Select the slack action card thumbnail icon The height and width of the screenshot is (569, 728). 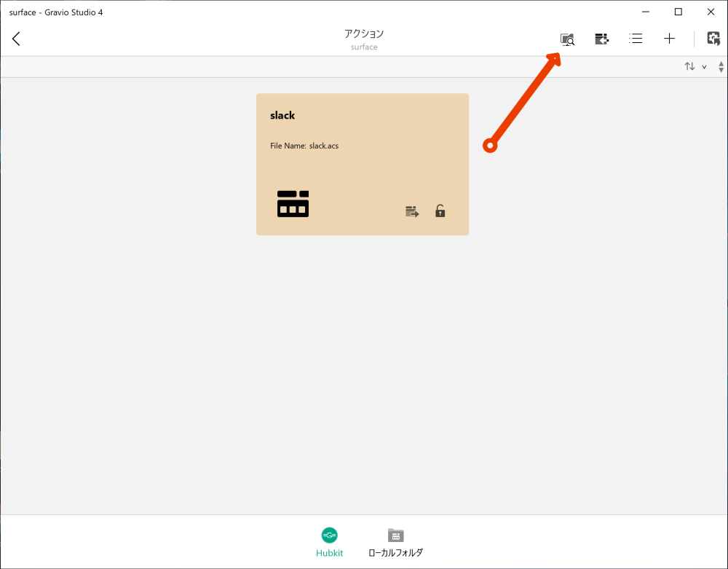[293, 204]
